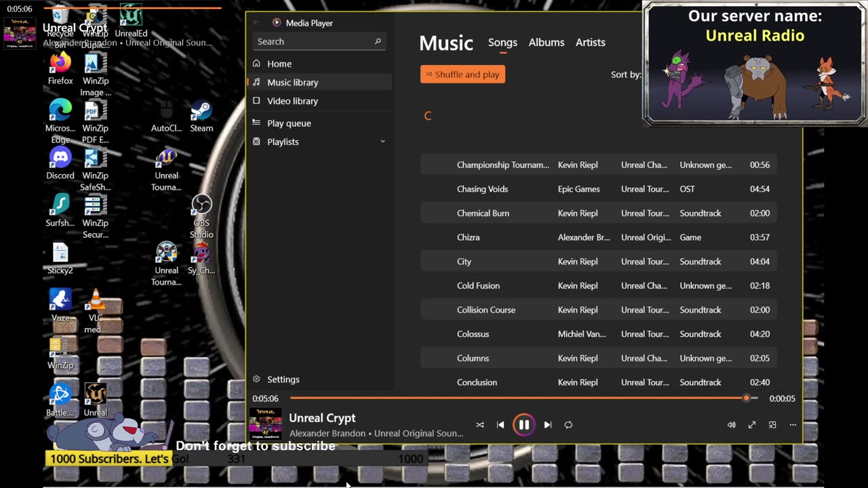
Task: Switch to the mini player view
Action: point(772,425)
